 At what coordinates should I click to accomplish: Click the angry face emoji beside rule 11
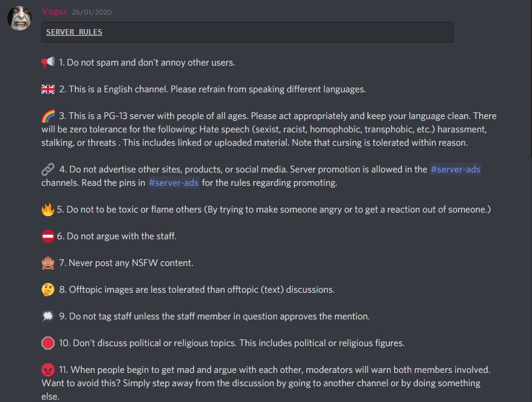pyautogui.click(x=48, y=370)
